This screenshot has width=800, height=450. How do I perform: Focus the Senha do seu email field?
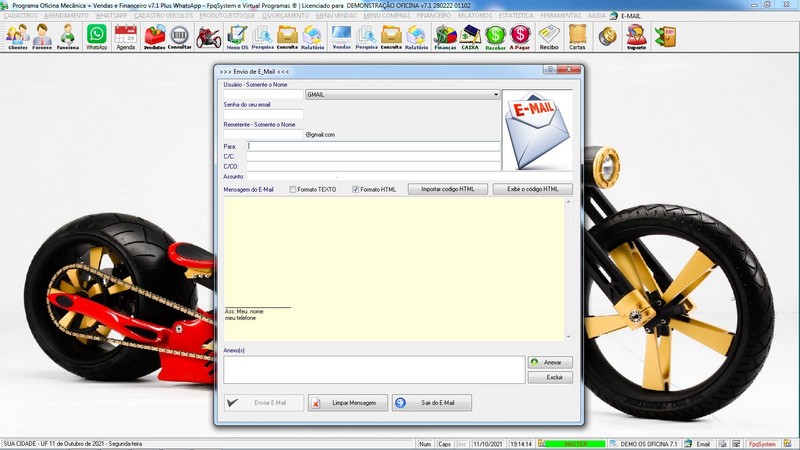pyautogui.click(x=263, y=114)
